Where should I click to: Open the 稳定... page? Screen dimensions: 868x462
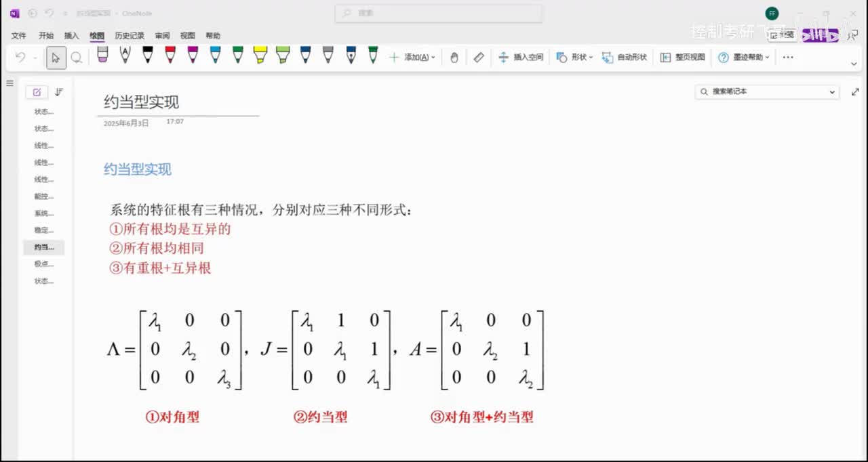pos(44,230)
